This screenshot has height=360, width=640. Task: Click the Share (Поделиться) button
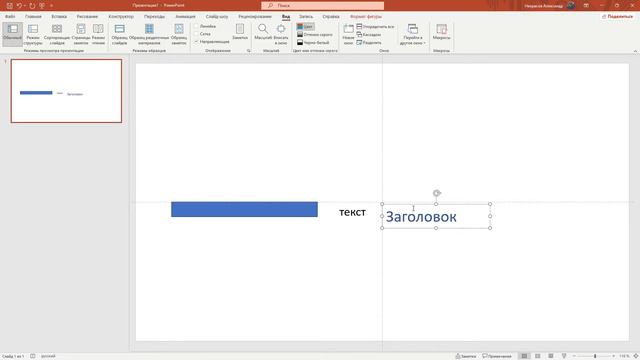click(618, 16)
